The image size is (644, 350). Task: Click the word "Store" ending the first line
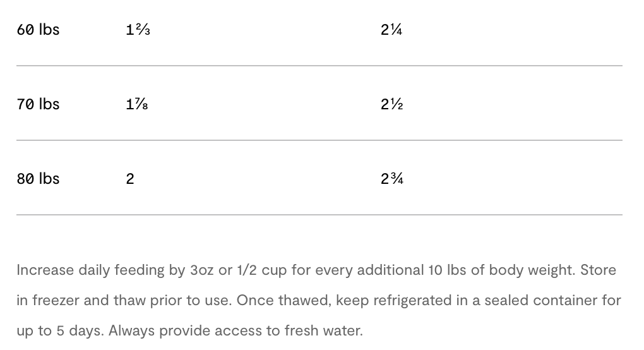[598, 270]
